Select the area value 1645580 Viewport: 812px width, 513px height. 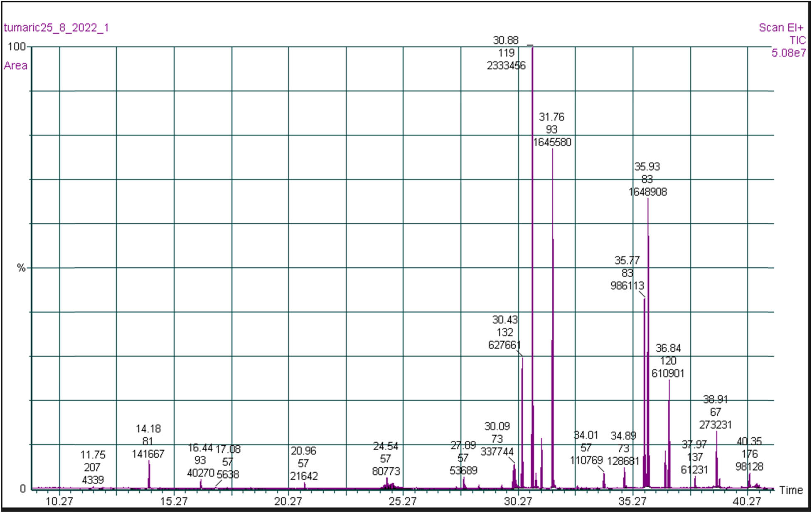552,142
